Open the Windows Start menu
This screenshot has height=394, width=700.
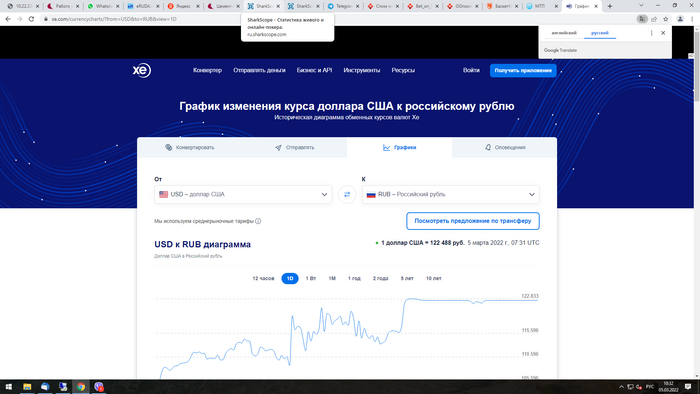(8, 387)
